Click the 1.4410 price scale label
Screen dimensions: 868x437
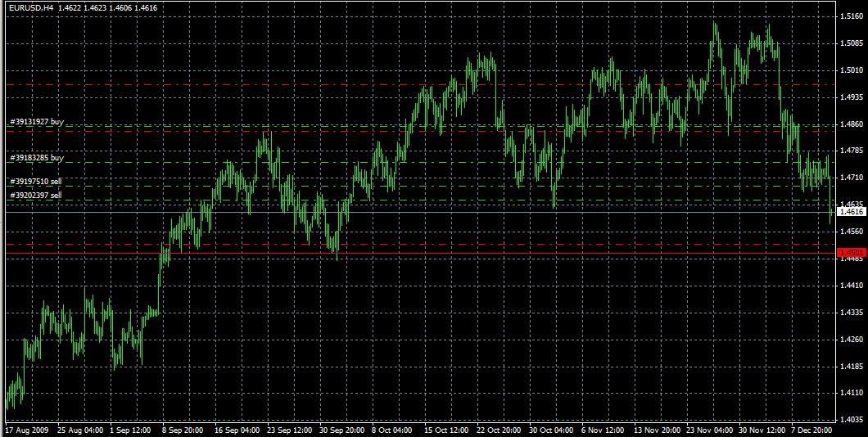(x=850, y=286)
